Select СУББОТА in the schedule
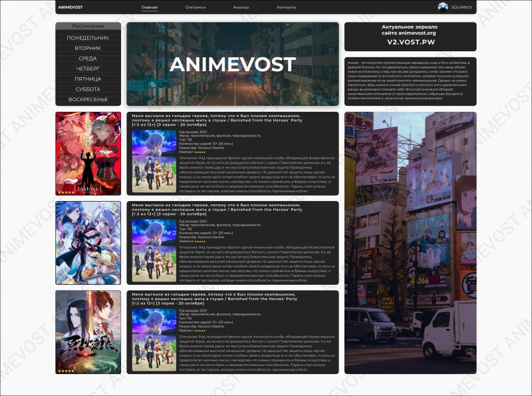This screenshot has height=396, width=532. click(88, 89)
